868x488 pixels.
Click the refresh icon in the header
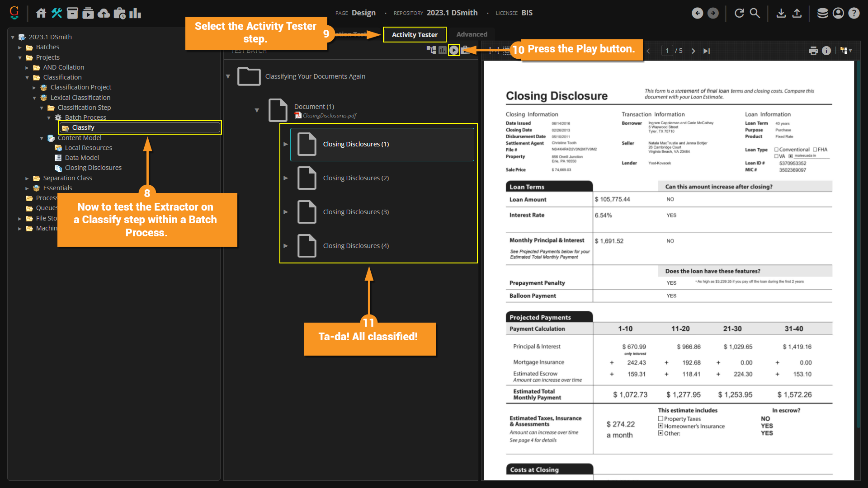(739, 13)
